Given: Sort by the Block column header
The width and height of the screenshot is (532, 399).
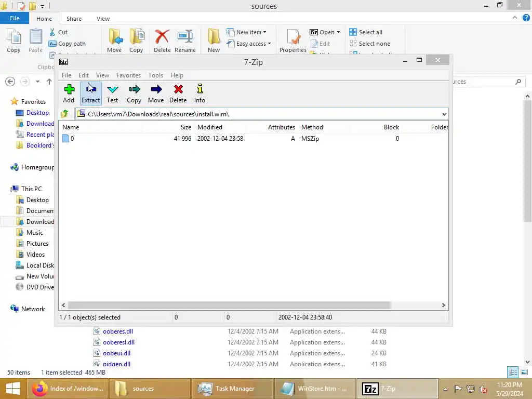Looking at the screenshot, I should [x=391, y=127].
